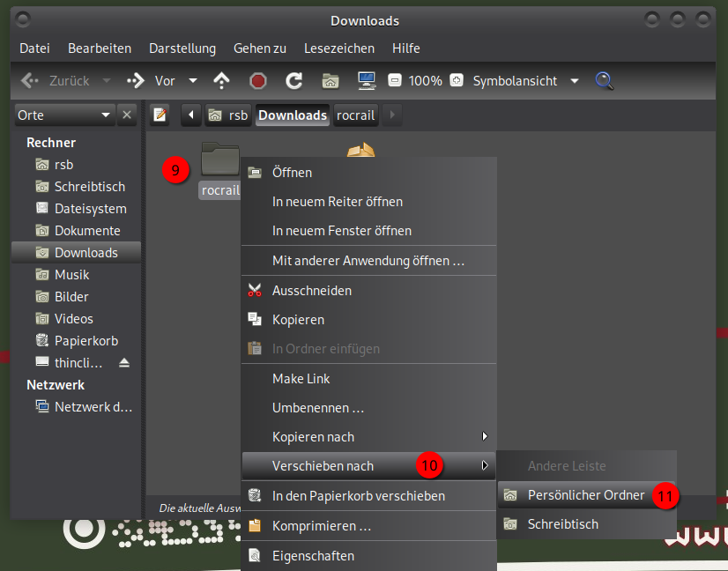728x571 pixels.
Task: Click the rsb breadcrumb path button
Action: point(228,115)
